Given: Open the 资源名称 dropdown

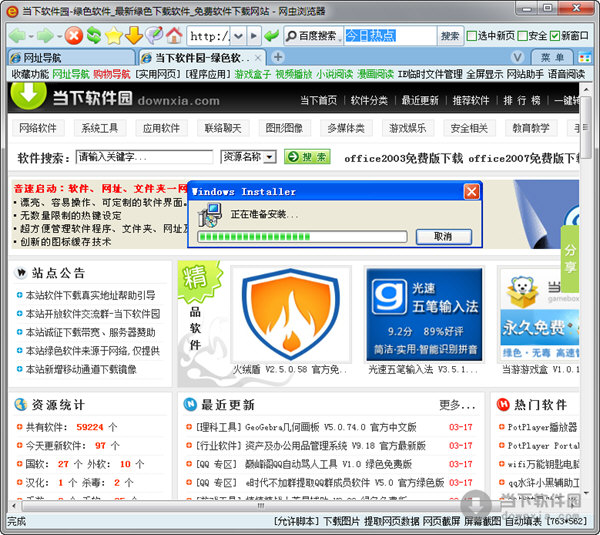Looking at the screenshot, I should [270, 157].
